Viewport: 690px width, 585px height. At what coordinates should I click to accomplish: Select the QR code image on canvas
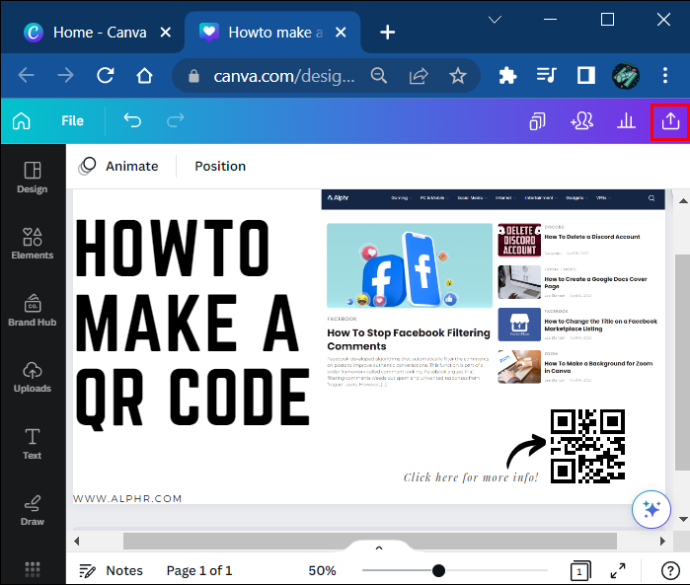588,446
